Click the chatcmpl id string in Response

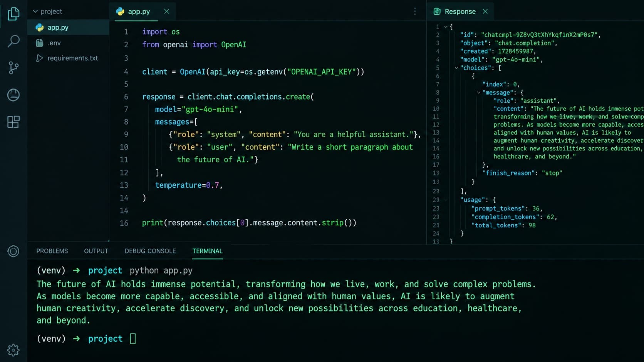pos(539,35)
